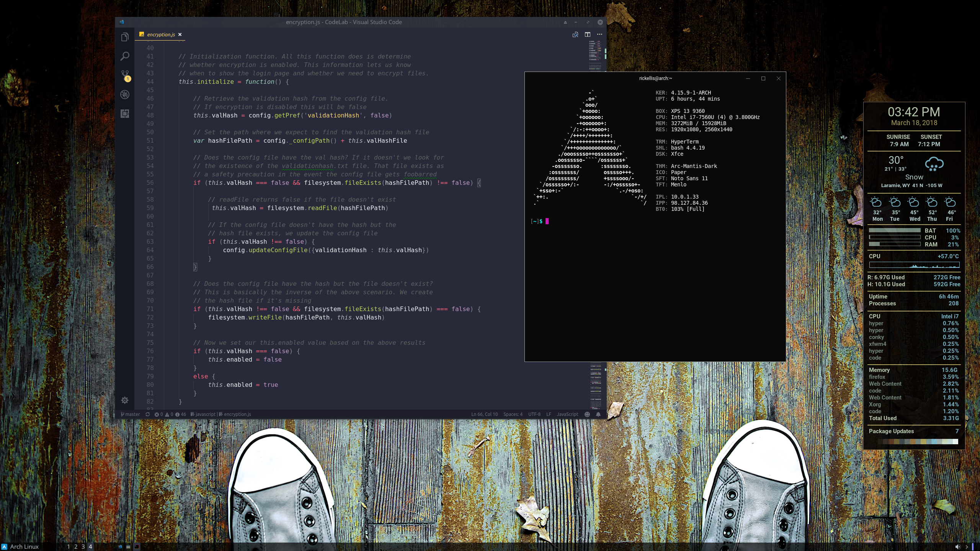
Task: Close the encryption.js tab
Action: tap(180, 34)
